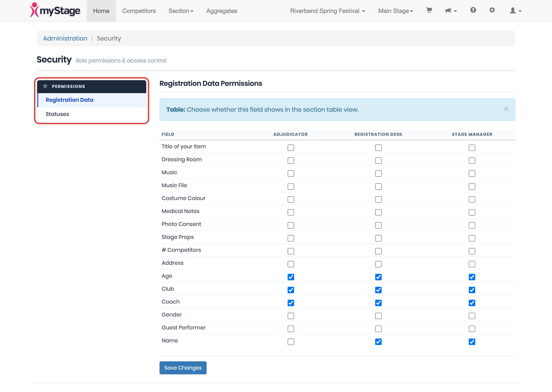Click the Medical Notes field label
This screenshot has height=392, width=552.
180,211
